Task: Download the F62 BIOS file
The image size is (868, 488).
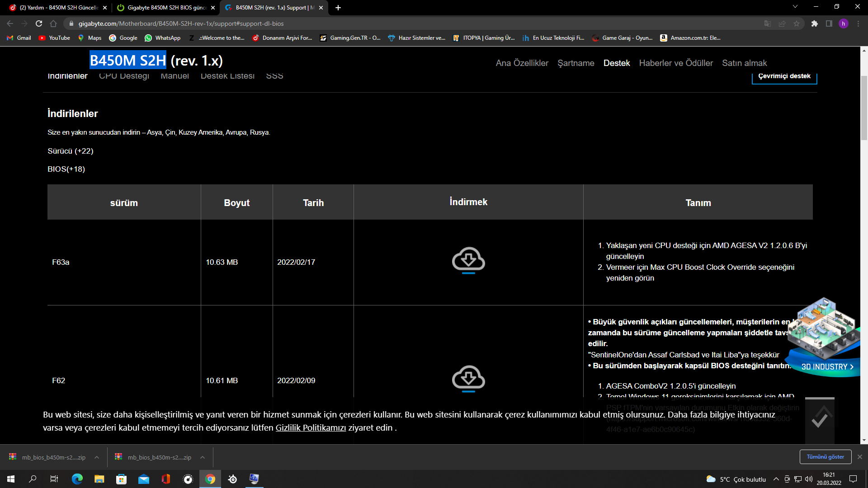Action: [468, 379]
